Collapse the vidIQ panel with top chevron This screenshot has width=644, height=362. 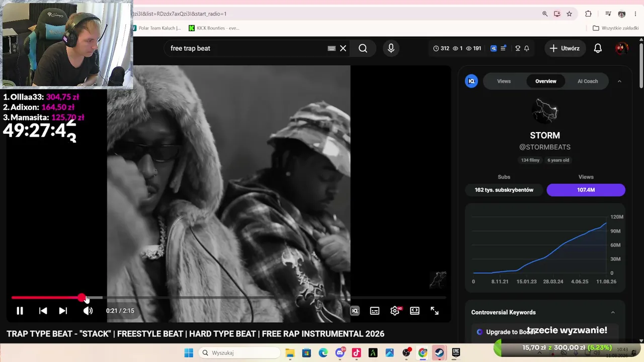pos(619,81)
